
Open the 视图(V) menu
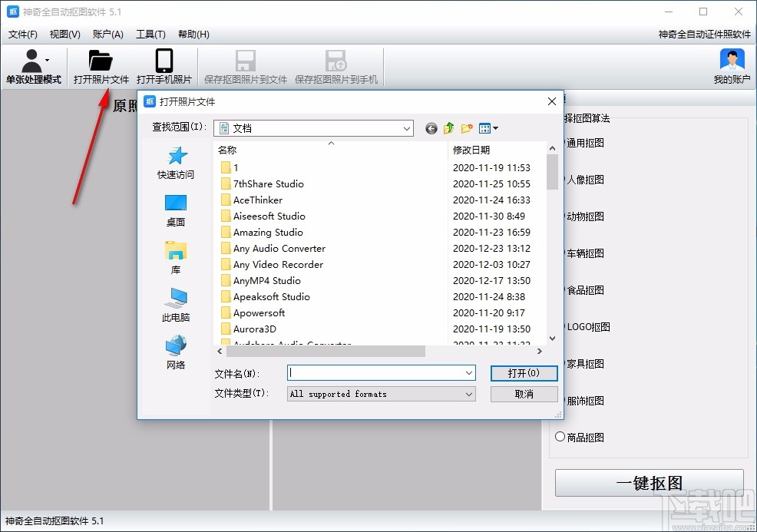(64, 35)
